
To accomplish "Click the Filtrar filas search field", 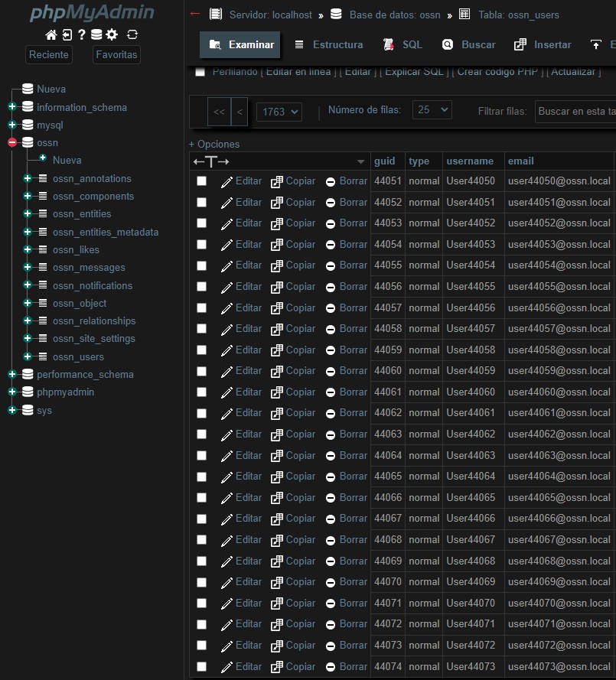I will coord(575,112).
